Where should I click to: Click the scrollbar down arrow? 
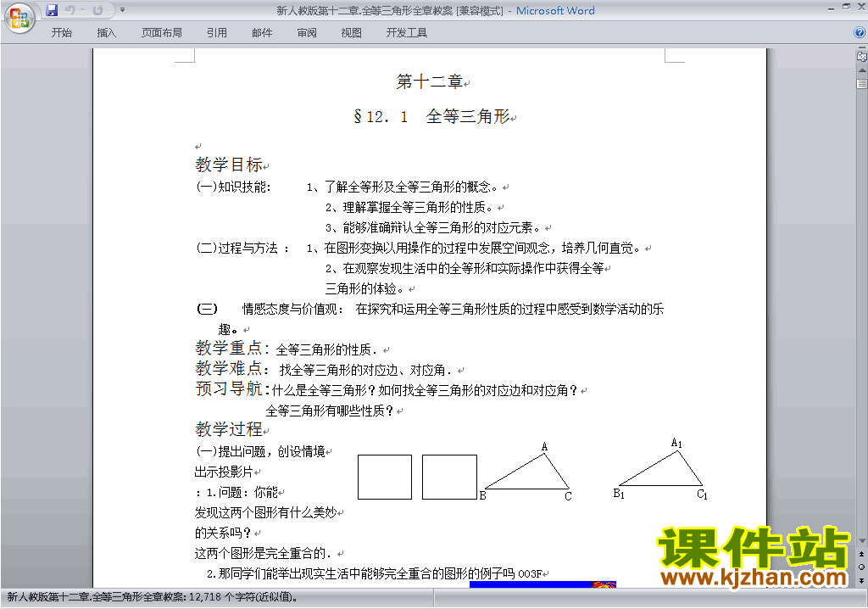[x=862, y=541]
